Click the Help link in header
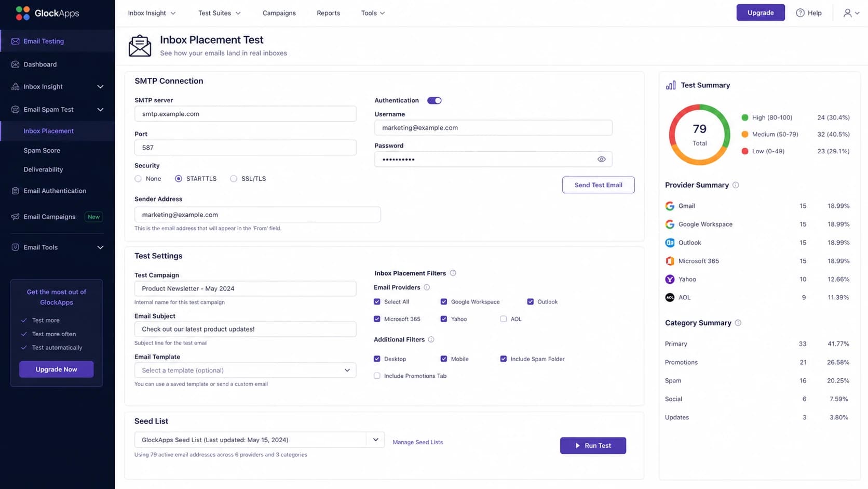The width and height of the screenshot is (868, 489). pos(809,13)
